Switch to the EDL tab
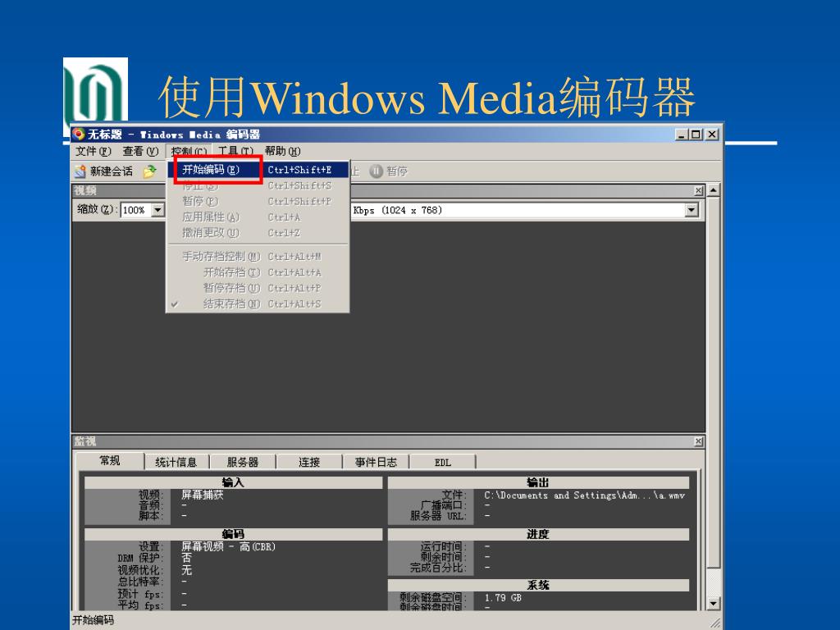Screen dimensions: 840x630 coord(442,462)
